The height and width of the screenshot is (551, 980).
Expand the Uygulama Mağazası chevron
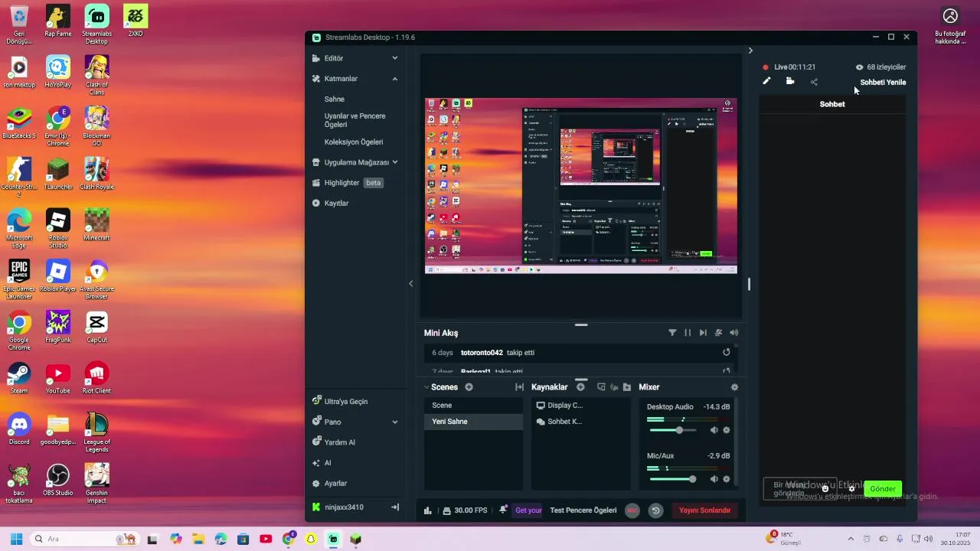click(395, 162)
